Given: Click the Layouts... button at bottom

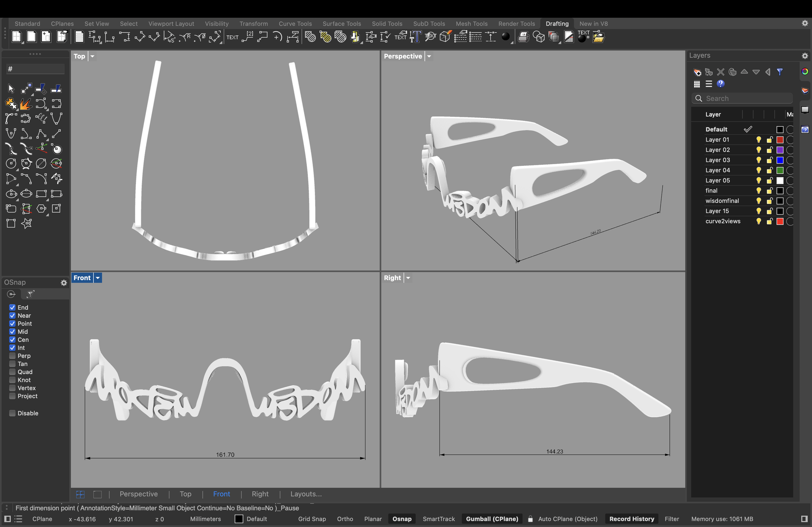Looking at the screenshot, I should pyautogui.click(x=306, y=494).
